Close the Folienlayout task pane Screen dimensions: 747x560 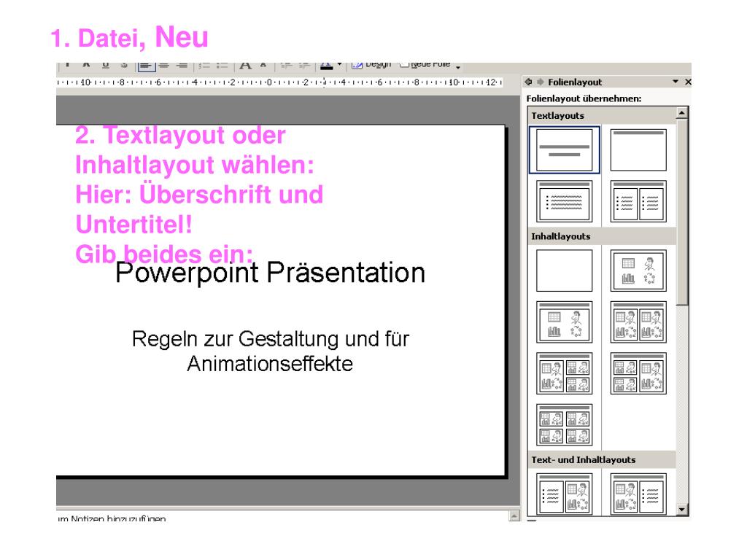[x=688, y=82]
